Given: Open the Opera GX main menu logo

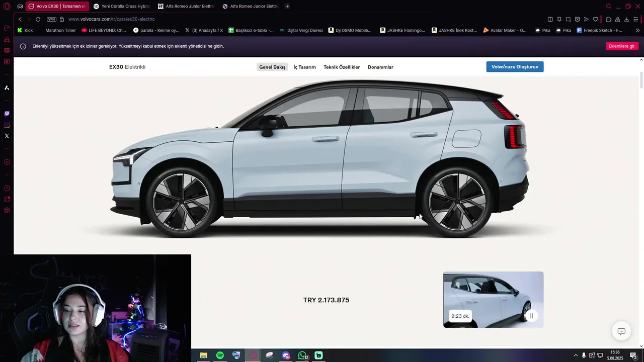Looking at the screenshot, I should coord(7,6).
